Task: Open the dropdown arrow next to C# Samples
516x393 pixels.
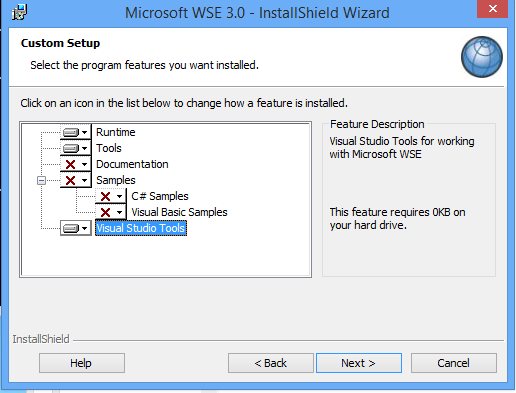Action: (x=119, y=196)
